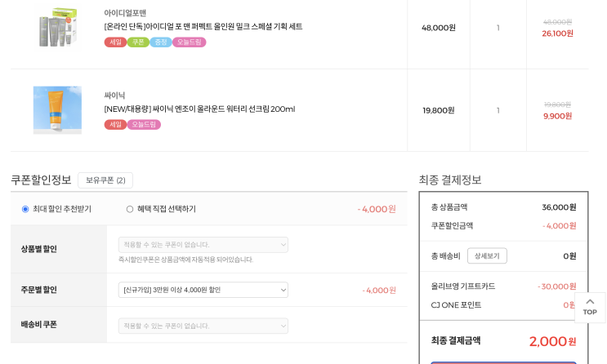Open the 아이디얼포맨 set product thumbnail
This screenshot has height=364, width=607.
click(57, 27)
